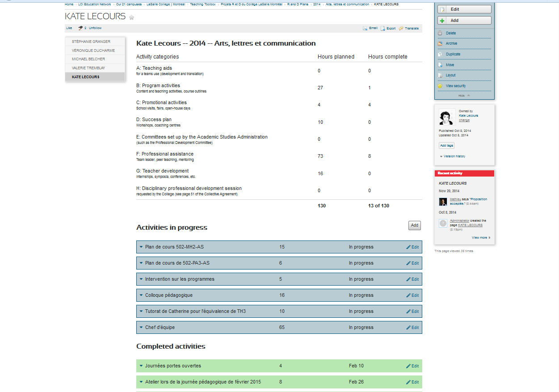The height and width of the screenshot is (392, 559).
Task: Open Teaching Toolbox breadcrumb link
Action: [x=203, y=4]
